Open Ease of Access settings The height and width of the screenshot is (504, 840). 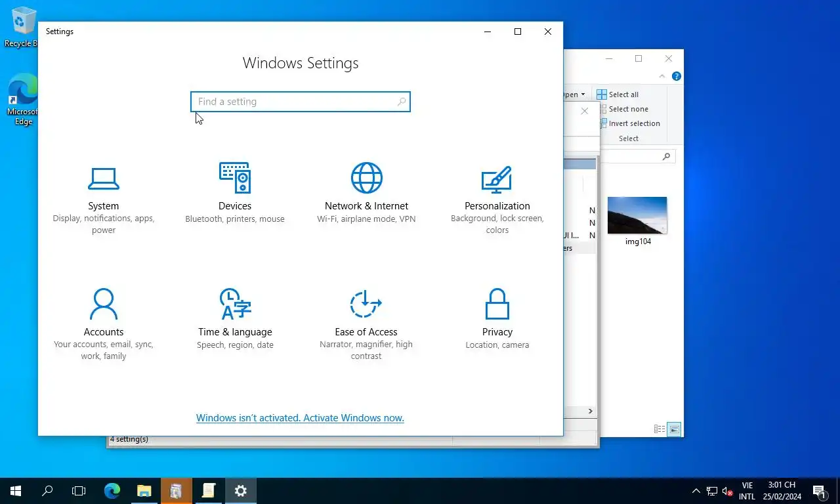(x=366, y=325)
